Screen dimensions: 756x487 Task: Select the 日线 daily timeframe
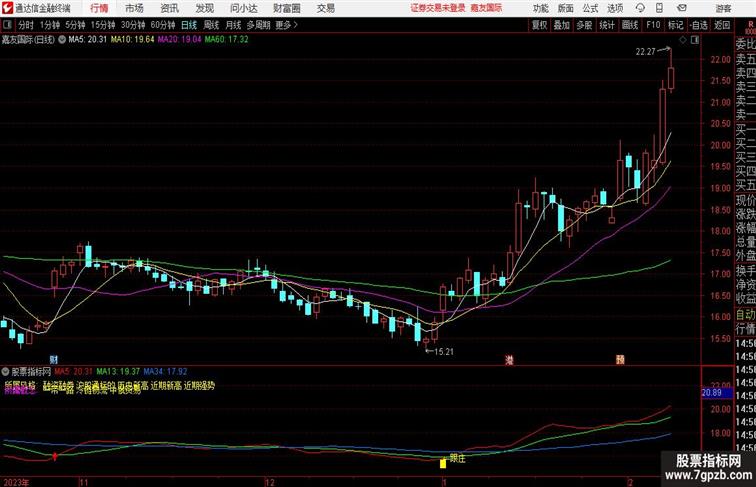point(189,25)
